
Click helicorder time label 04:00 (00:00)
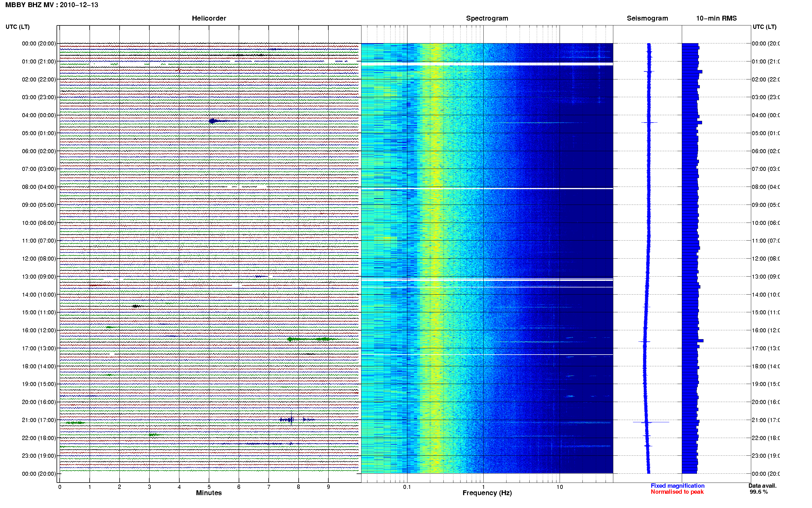(39, 115)
